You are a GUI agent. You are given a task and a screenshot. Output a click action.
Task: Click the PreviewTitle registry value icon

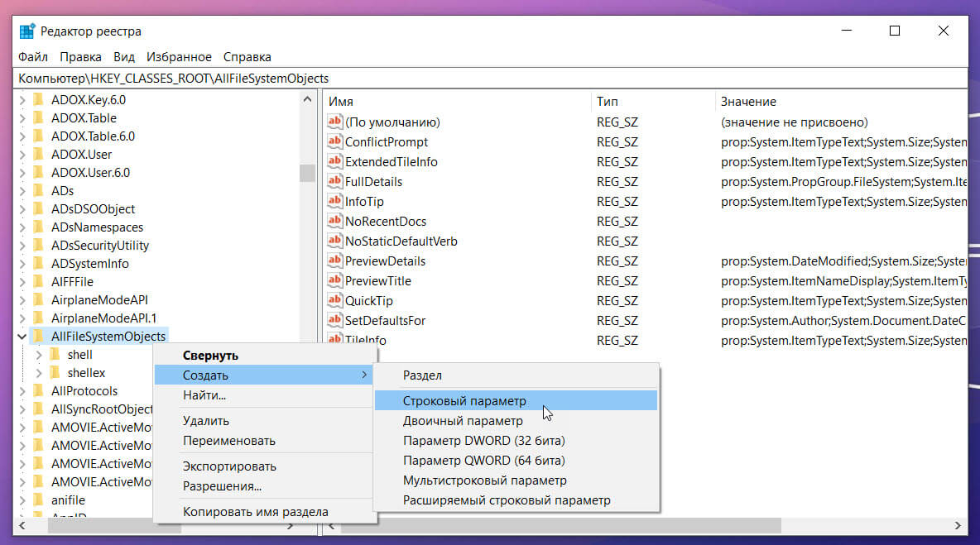pyautogui.click(x=335, y=281)
